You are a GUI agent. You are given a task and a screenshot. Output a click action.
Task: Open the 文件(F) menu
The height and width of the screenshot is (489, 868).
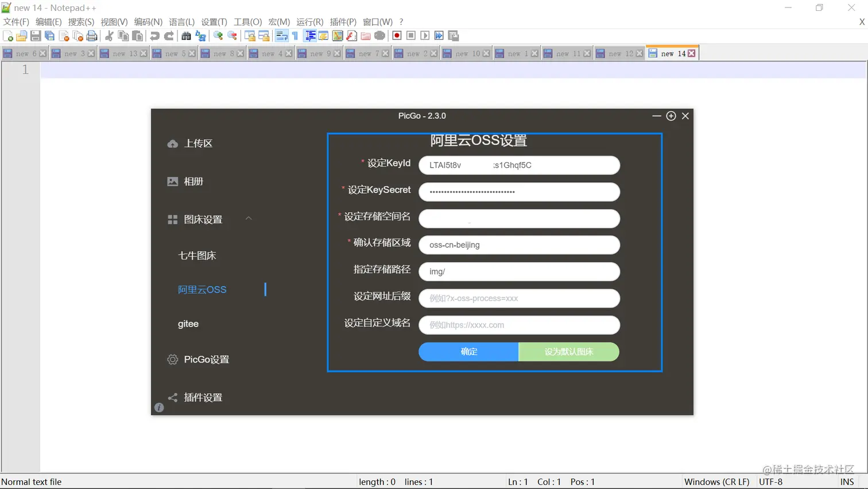pos(16,22)
